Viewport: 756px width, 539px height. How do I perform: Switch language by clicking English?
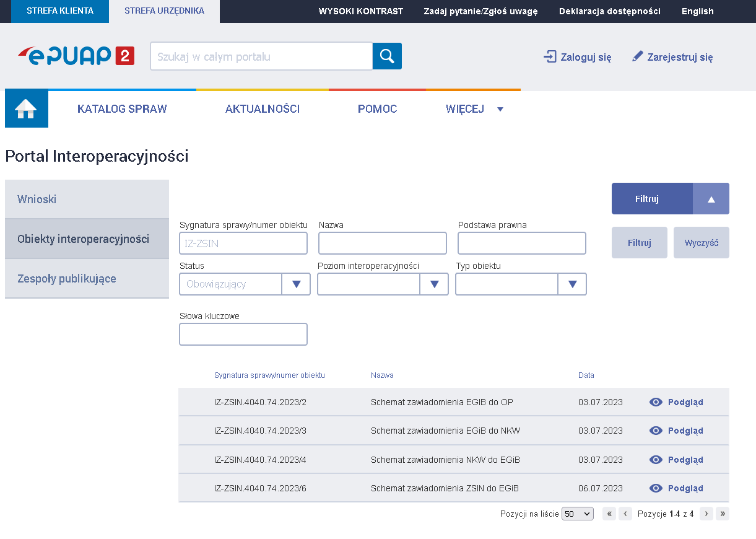[697, 11]
